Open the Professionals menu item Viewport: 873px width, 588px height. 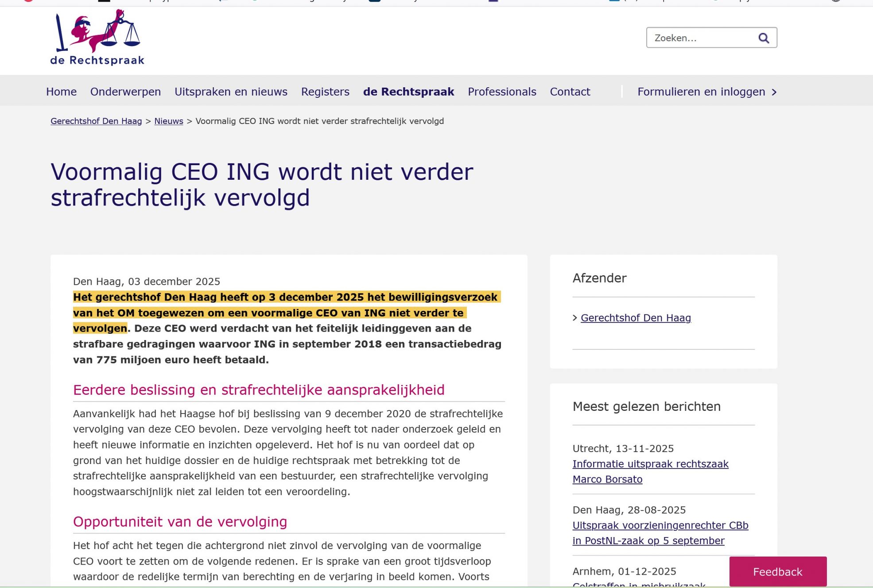[x=502, y=92]
